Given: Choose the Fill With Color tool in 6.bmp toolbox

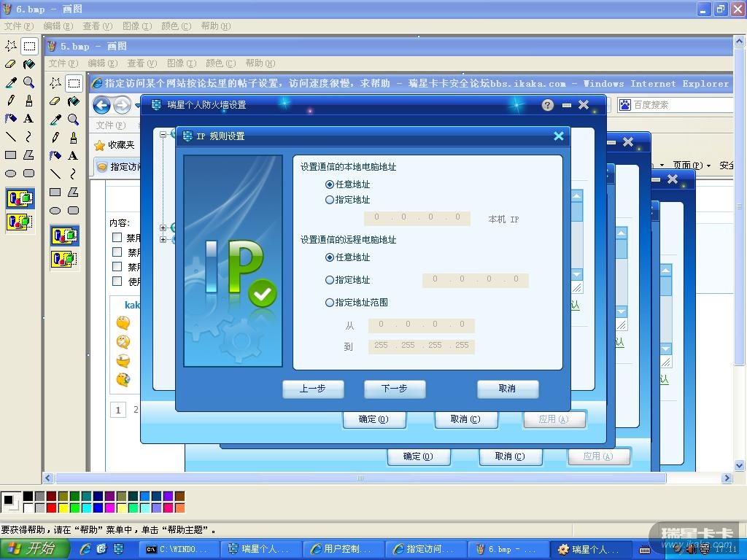Looking at the screenshot, I should click(x=29, y=64).
